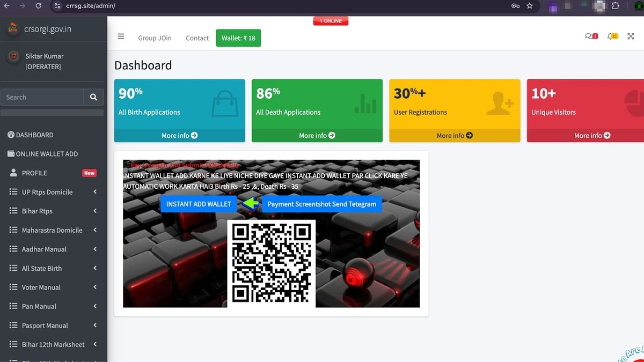
Task: Click the DASHBOARD gauge icon in sidebar
Action: 11,135
